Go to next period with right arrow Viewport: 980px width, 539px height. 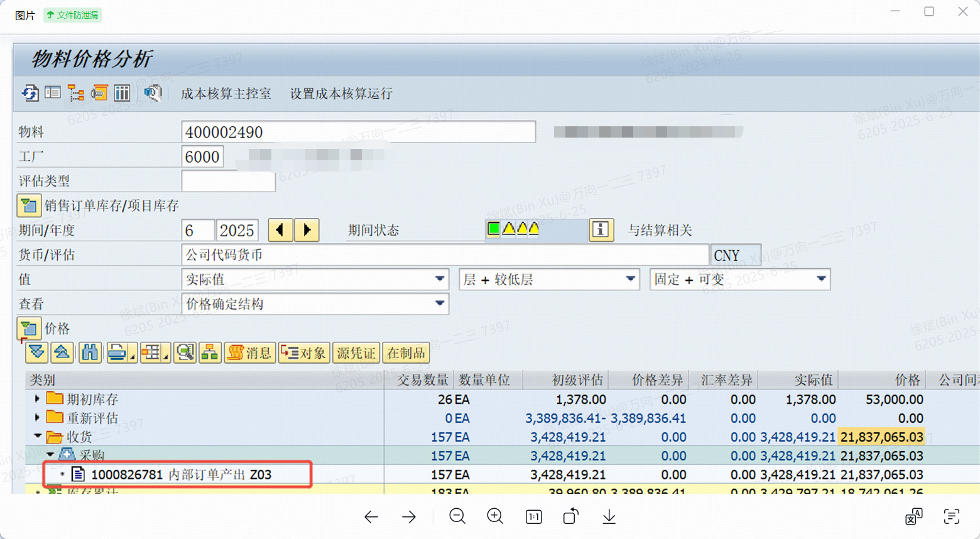307,230
